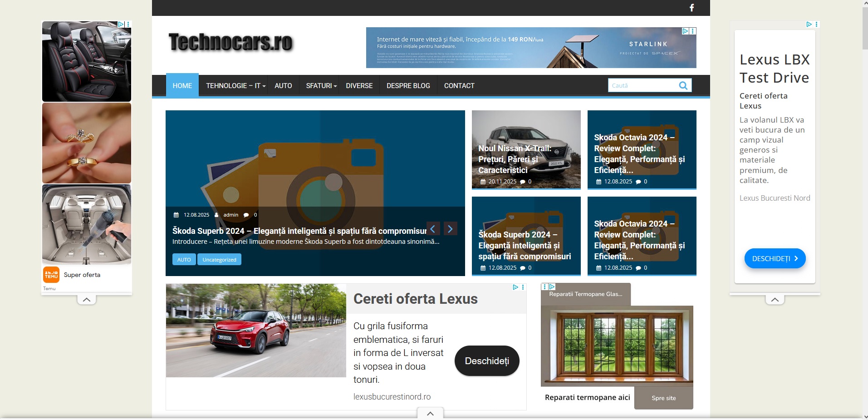868x420 pixels.
Task: Click Spre site button on termopane ad
Action: click(x=664, y=398)
